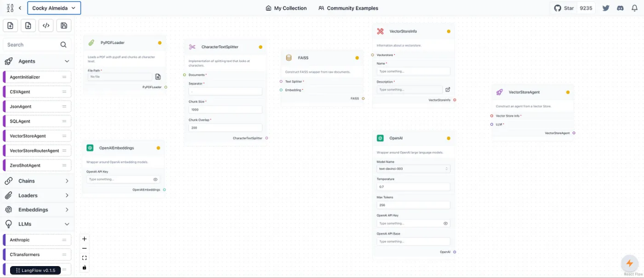Viewport: 644px width, 278px height.
Task: Click VectorStoreAgent LLM input handle
Action: click(491, 124)
